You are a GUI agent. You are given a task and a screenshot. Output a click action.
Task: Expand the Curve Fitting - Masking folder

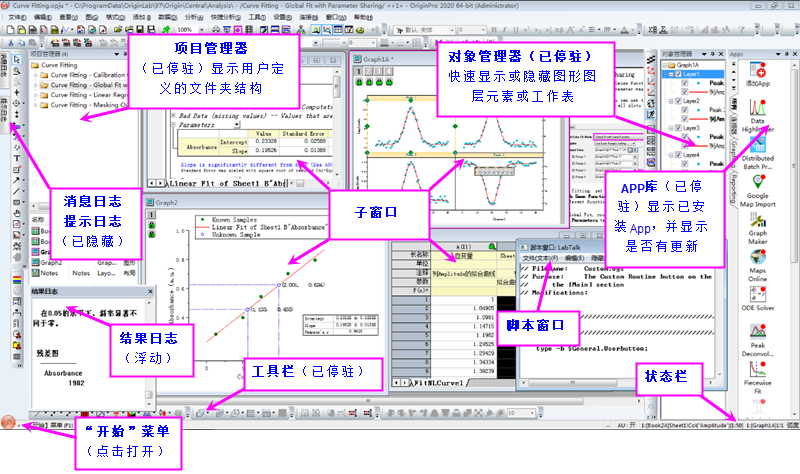point(36,105)
